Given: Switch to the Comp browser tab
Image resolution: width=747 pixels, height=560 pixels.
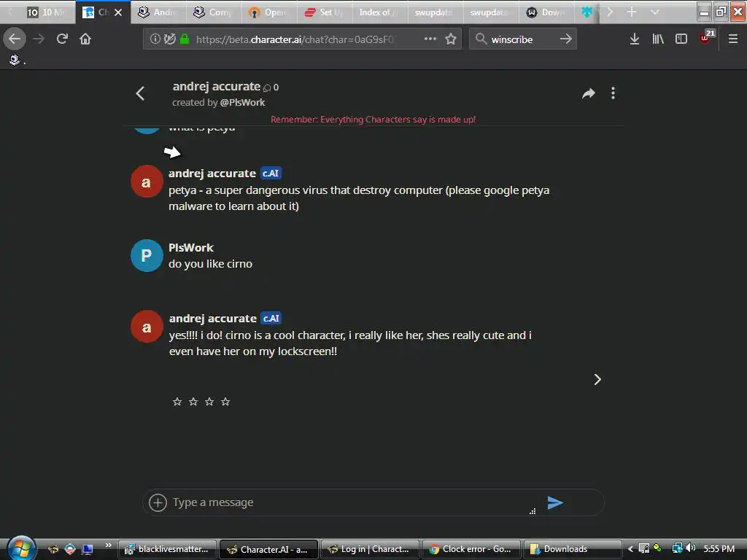Looking at the screenshot, I should pyautogui.click(x=214, y=12).
